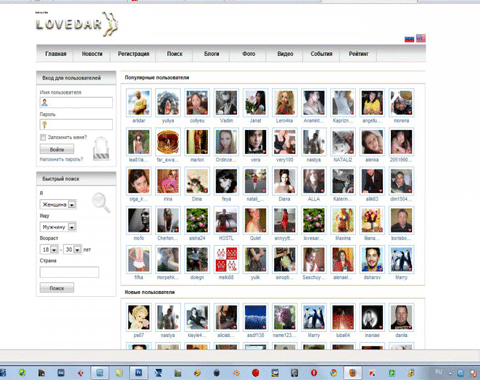This screenshot has width=480, height=380.
Task: Click the Lovedar logo
Action: (x=77, y=24)
